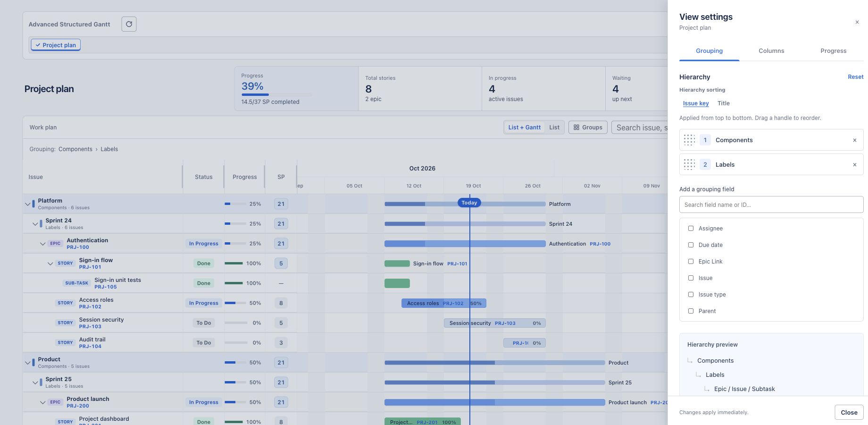868x425 pixels.
Task: Close the View settings panel with the X
Action: [x=857, y=22]
